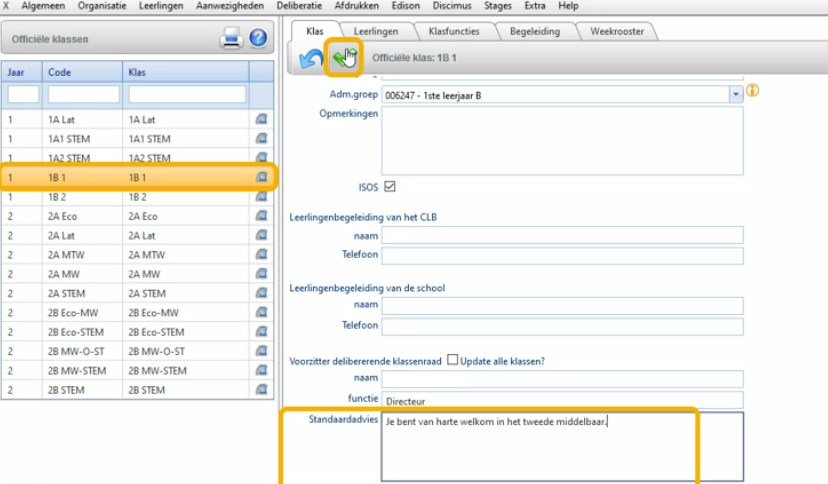Click detail icon for class 1B 2
828x484 pixels.
[261, 197]
